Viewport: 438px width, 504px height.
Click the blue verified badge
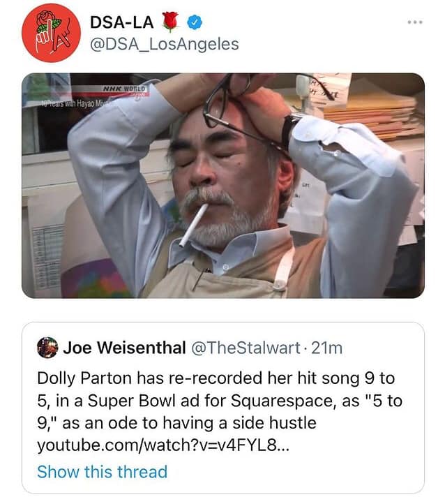(197, 22)
